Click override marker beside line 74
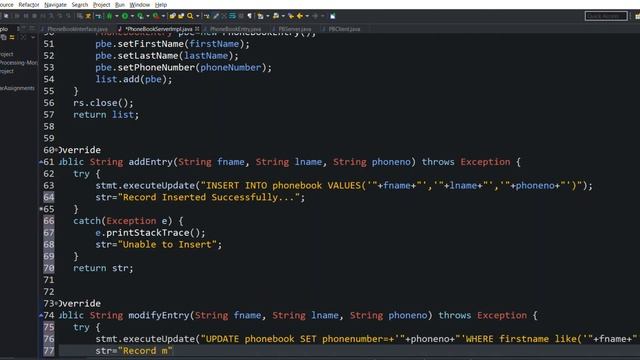Image resolution: width=640 pixels, height=360 pixels. point(41,315)
